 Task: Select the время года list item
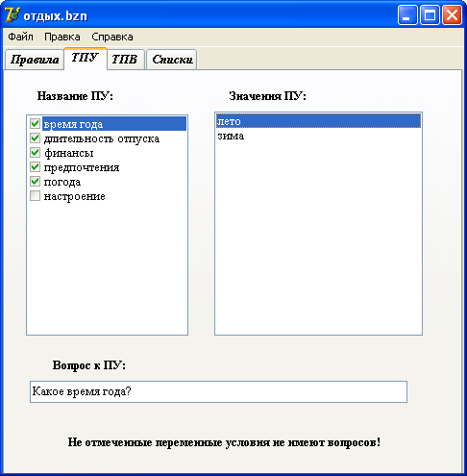(x=114, y=124)
